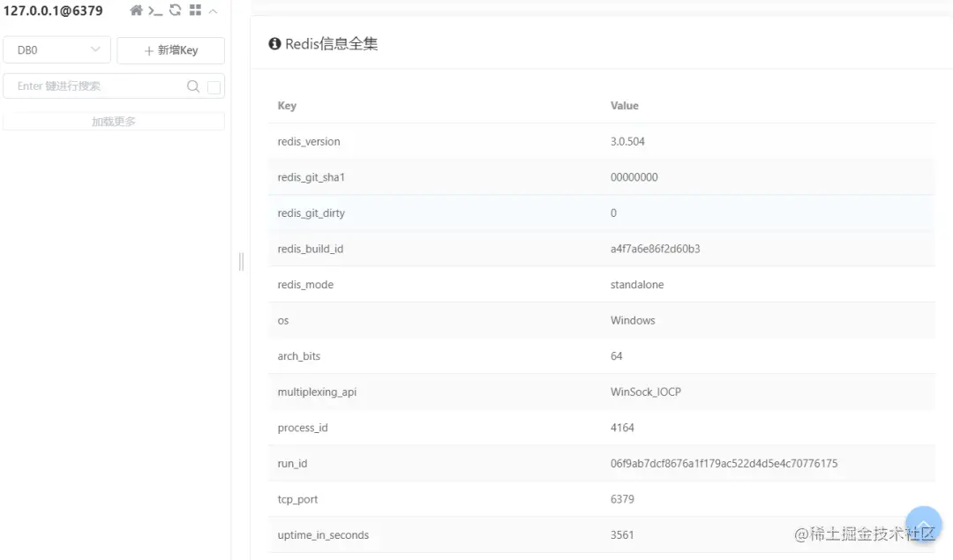Open the Redis console terminal icon
The width and height of the screenshot is (953, 560).
155,11
